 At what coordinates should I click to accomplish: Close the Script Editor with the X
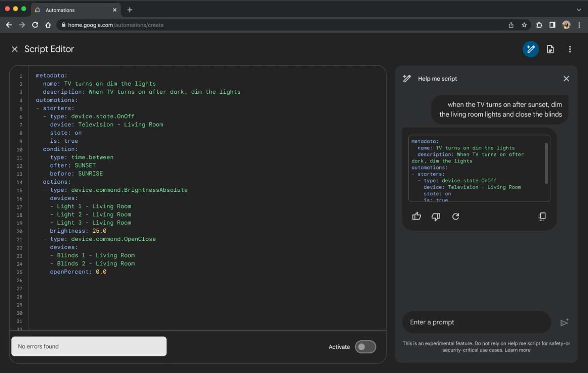(15, 49)
